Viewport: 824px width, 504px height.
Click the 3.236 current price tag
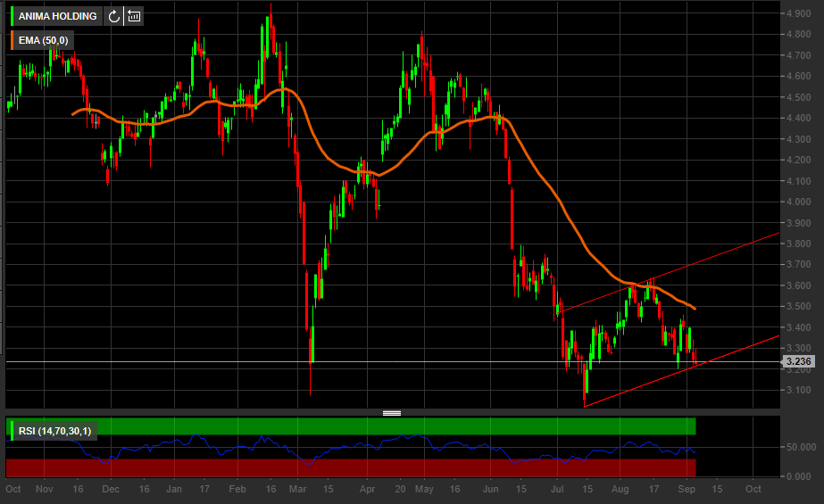point(797,361)
